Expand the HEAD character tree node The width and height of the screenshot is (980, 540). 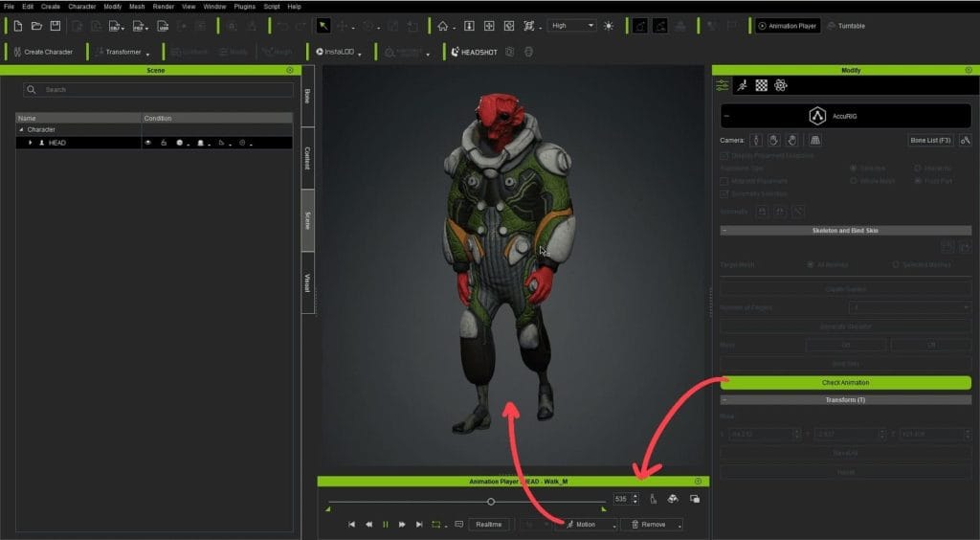tap(30, 143)
